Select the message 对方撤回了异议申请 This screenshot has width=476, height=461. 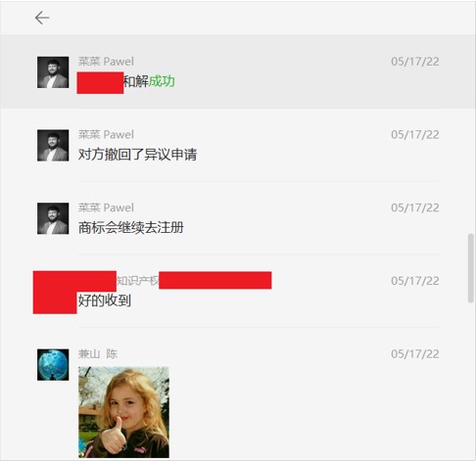point(137,155)
